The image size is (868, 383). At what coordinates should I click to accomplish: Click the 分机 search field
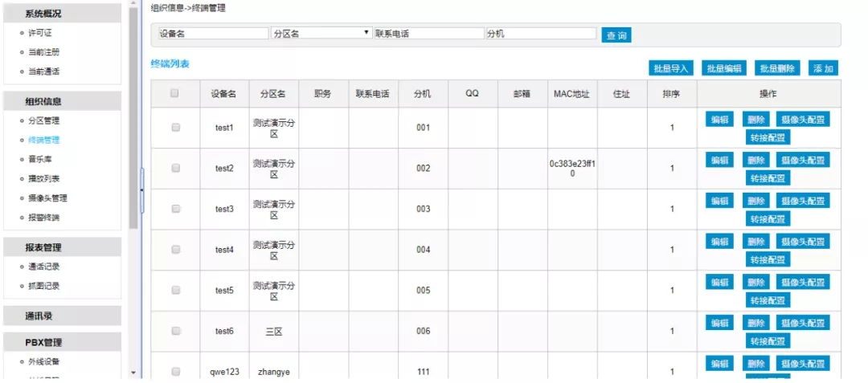pos(541,33)
